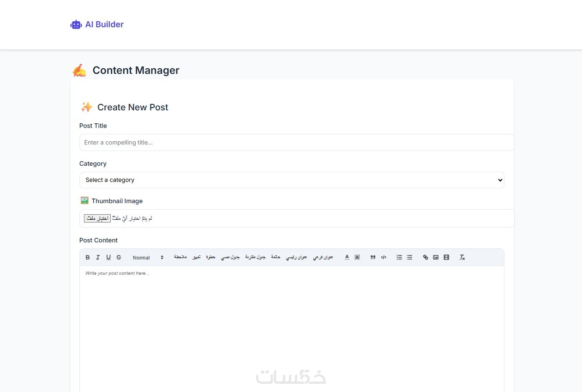Expand the Select a category dropdown
Screen dimensions: 582x392
[292, 180]
